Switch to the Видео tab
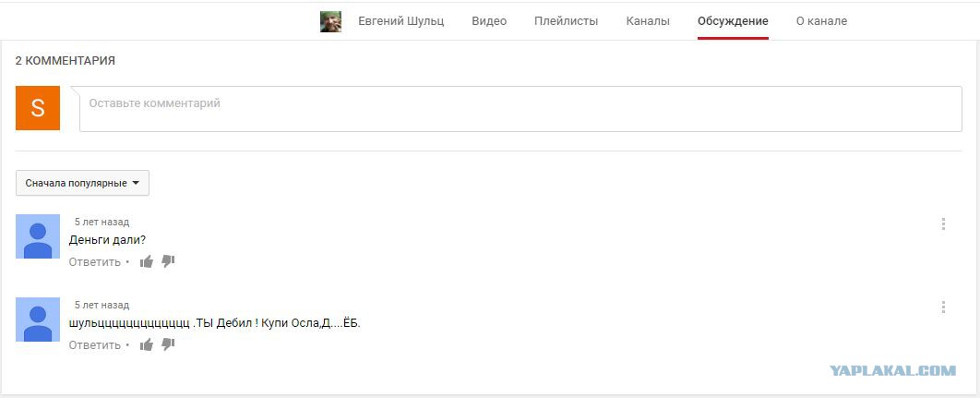Screen dimensions: 980x398 click(489, 21)
